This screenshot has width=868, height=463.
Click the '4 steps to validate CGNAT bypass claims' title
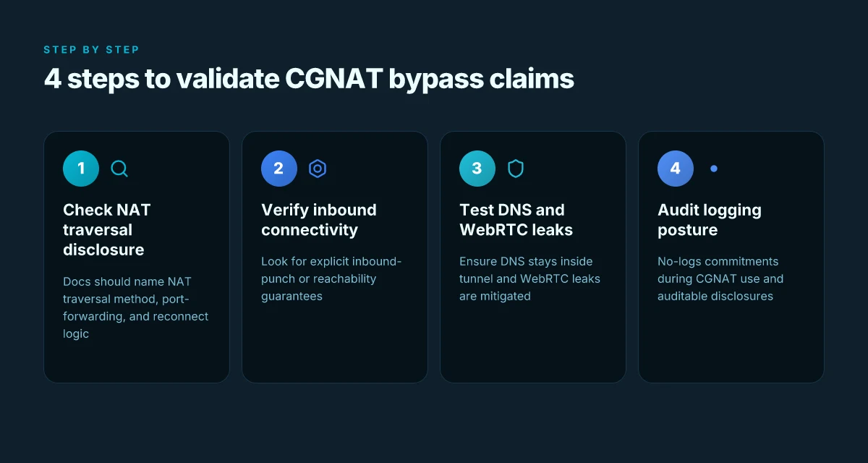click(x=309, y=79)
